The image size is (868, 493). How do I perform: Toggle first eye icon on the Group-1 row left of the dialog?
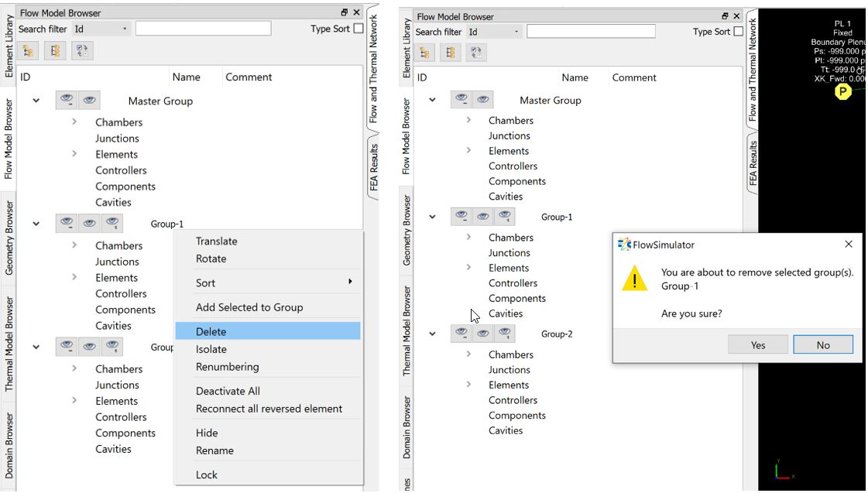(x=461, y=217)
